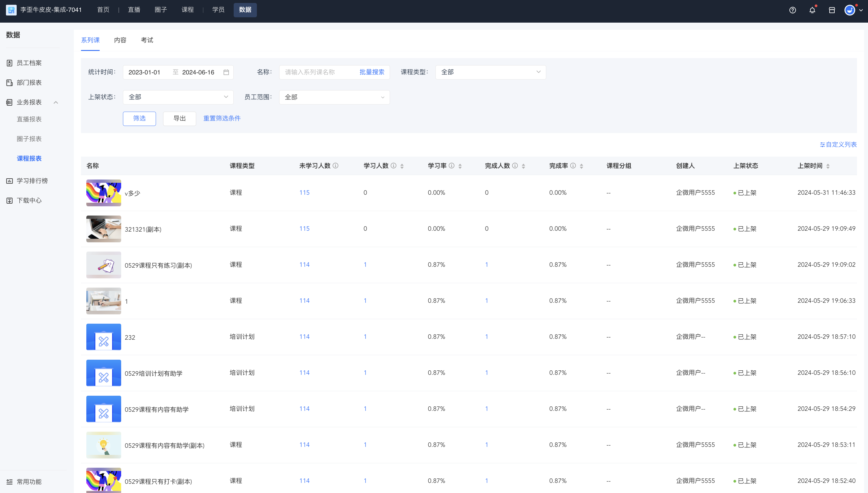Screen dimensions: 868x493
Task: Click info icon beside 学习人数
Action: click(x=394, y=166)
